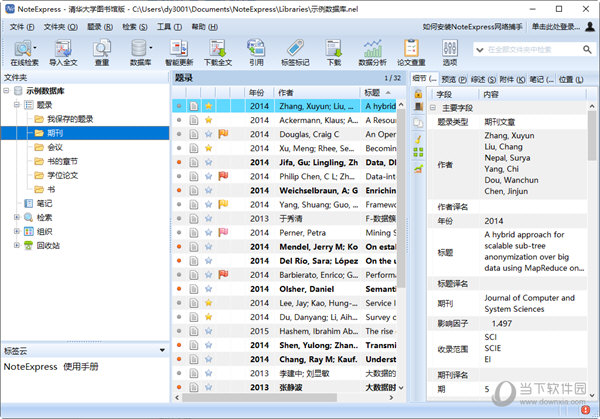This screenshot has height=419, width=600.
Task: Open the search scope dropdown chevron
Action: click(479, 50)
